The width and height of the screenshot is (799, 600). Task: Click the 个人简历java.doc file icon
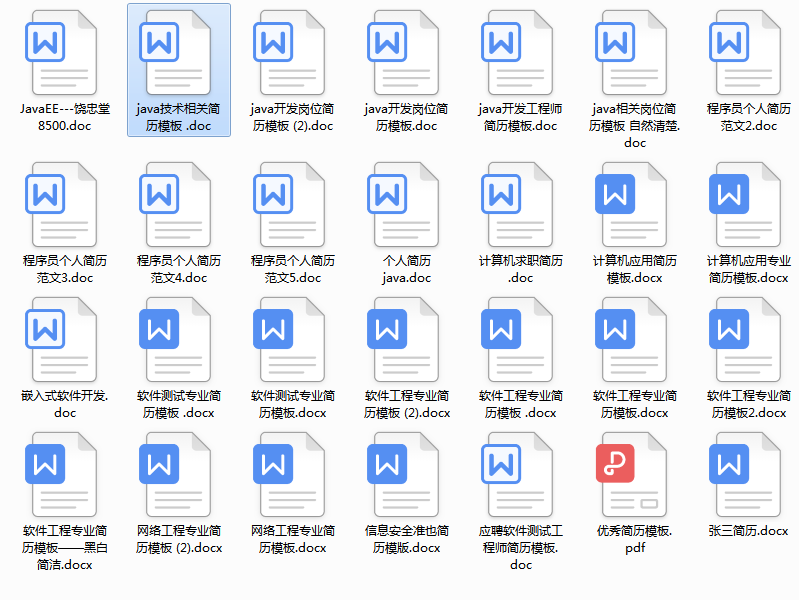click(x=404, y=204)
